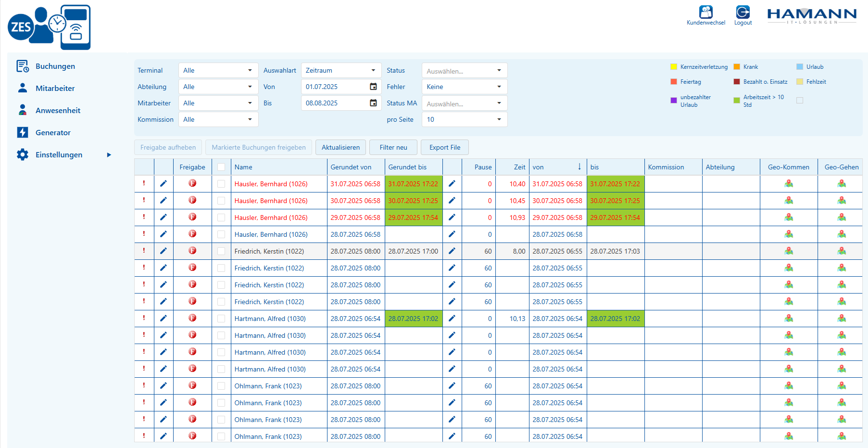Screen dimensions: 868x448
Task: Click the Filter neu button
Action: pos(393,147)
